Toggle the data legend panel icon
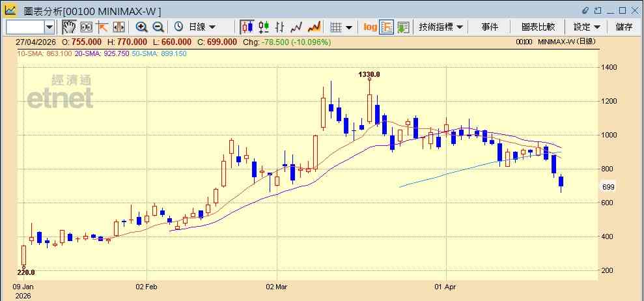The height and width of the screenshot is (301, 644). pyautogui.click(x=387, y=27)
